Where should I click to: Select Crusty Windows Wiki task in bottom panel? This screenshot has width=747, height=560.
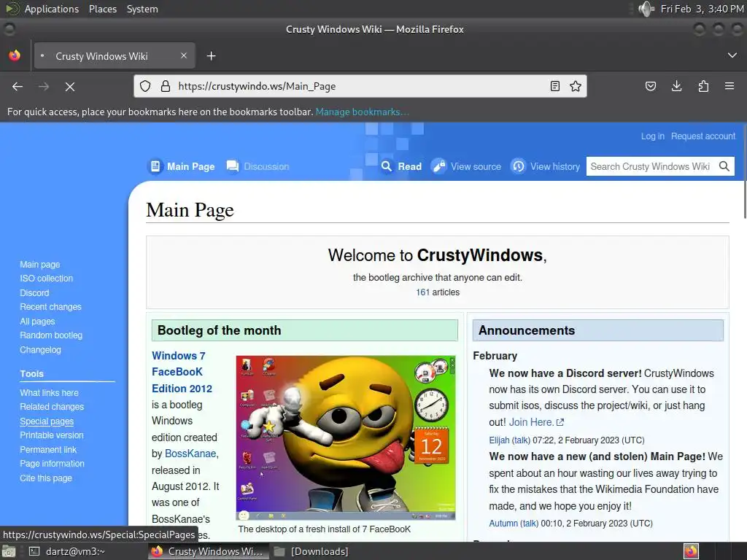[208, 551]
